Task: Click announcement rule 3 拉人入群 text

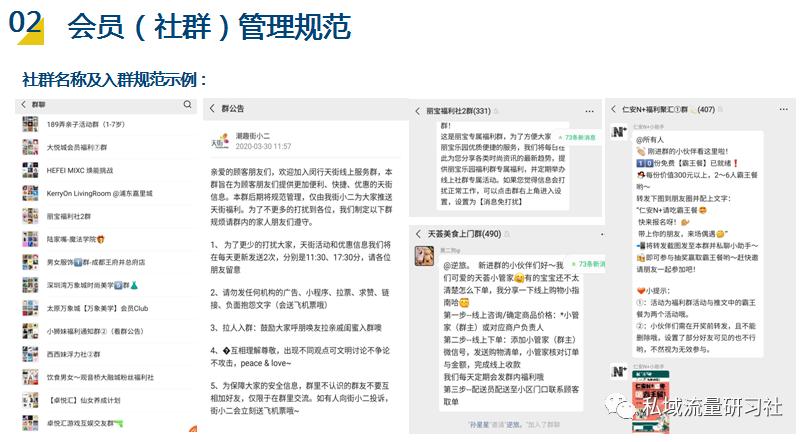Action: (296, 328)
